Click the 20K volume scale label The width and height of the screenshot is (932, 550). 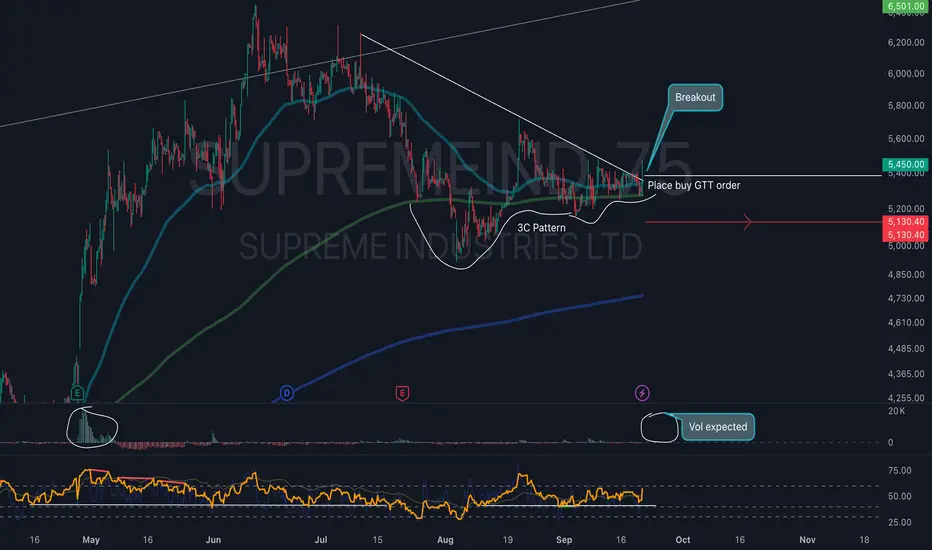pyautogui.click(x=896, y=411)
